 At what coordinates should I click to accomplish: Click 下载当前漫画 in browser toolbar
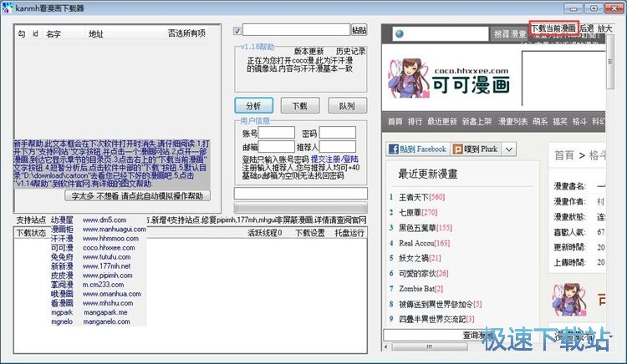(x=553, y=28)
